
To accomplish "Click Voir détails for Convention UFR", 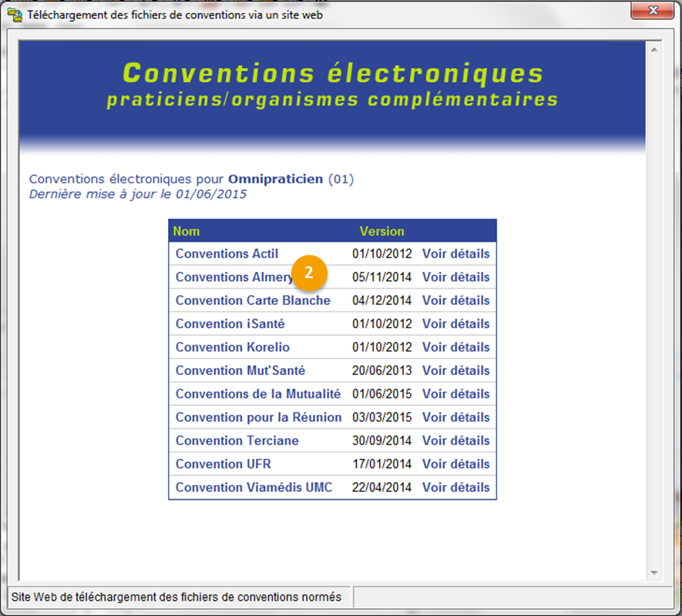I will click(x=456, y=464).
